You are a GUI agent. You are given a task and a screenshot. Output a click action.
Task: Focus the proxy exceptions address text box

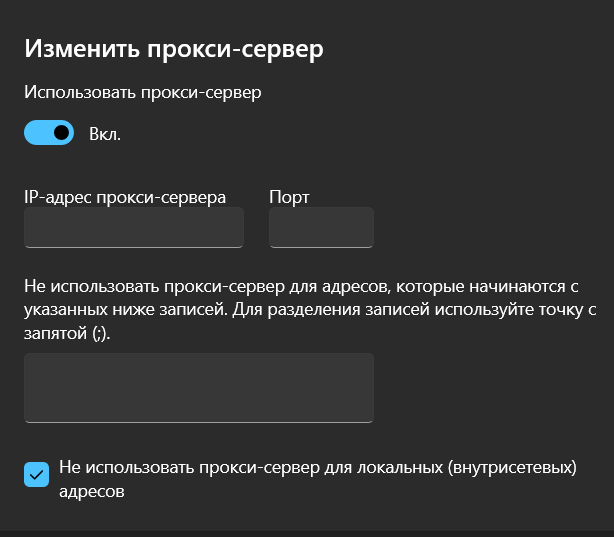[198, 387]
